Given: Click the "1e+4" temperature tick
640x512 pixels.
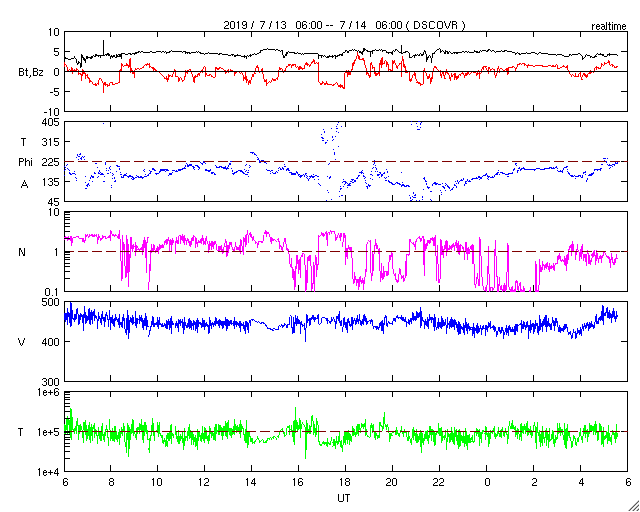Looking at the screenshot, I should 49,472.
